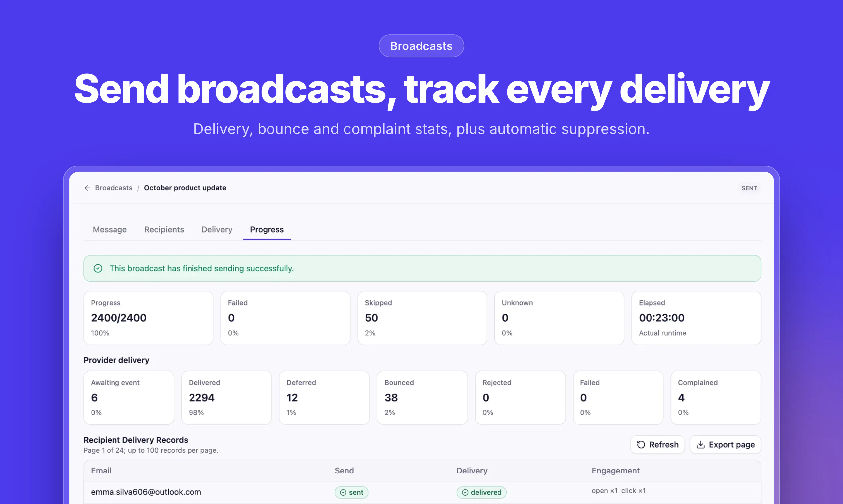Click the Export page button
The image size is (843, 504).
click(x=726, y=445)
